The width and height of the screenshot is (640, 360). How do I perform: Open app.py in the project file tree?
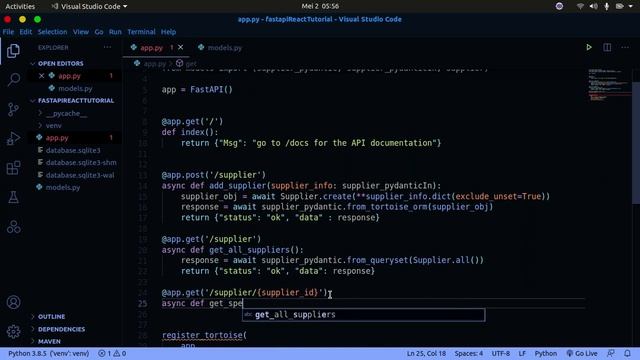(57, 138)
